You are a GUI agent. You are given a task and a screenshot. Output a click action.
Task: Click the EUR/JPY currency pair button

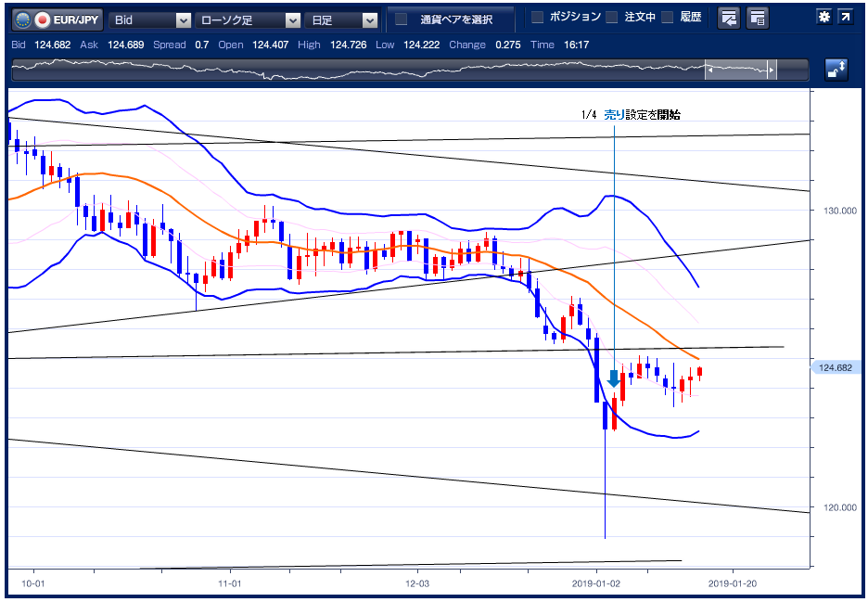57,19
